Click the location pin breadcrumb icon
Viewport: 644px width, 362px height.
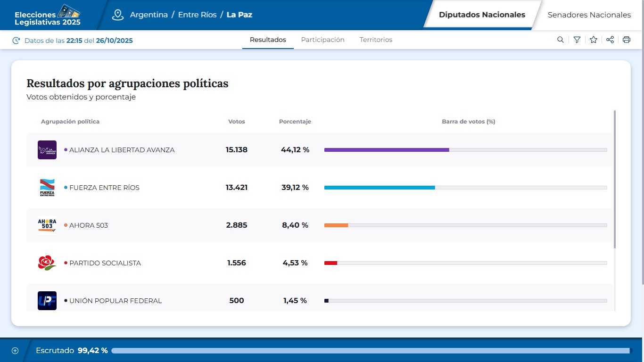(117, 15)
